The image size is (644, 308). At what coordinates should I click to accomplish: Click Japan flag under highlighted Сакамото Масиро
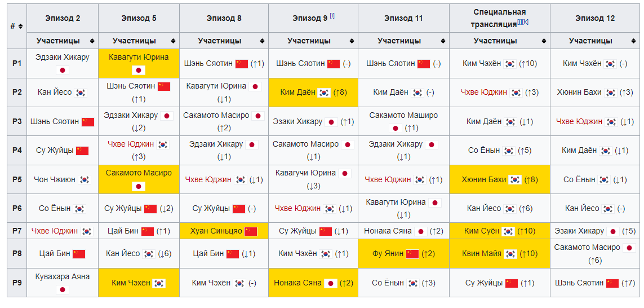139,186
